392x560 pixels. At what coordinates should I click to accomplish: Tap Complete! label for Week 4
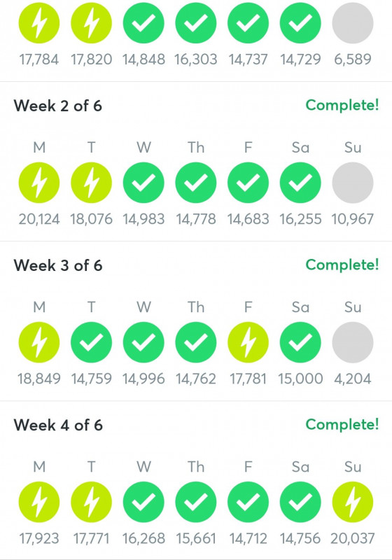point(342,424)
